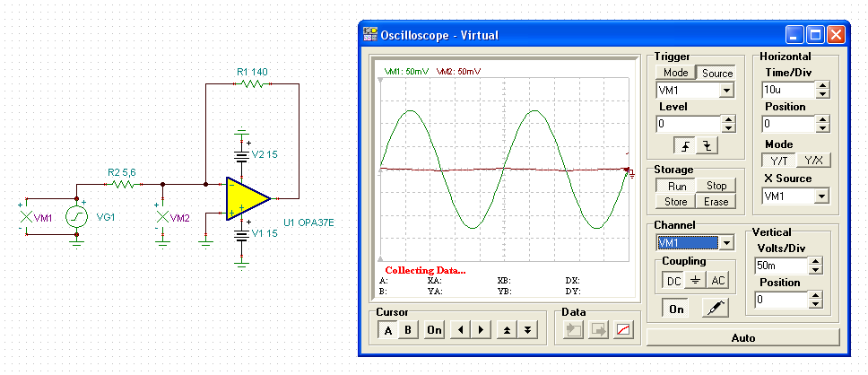Toggle cursor B button
The image size is (868, 375).
click(409, 330)
